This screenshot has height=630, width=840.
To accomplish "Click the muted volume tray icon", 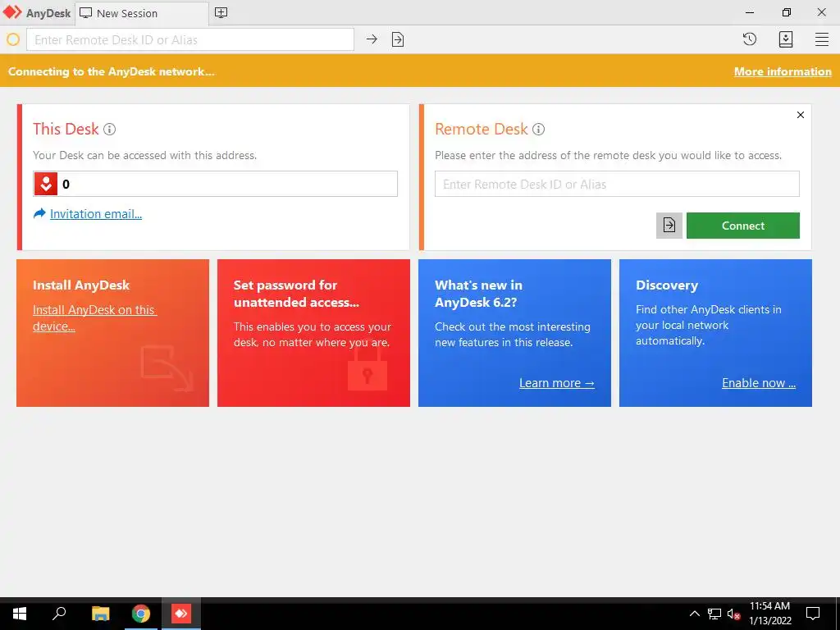I will tap(734, 614).
